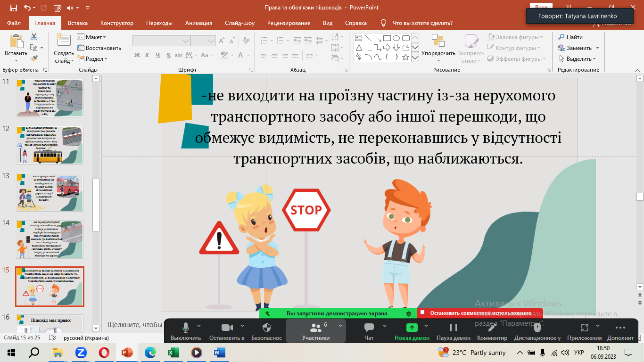Click the Вставить paste icon
Viewport: 644px width, 362px height.
16,41
